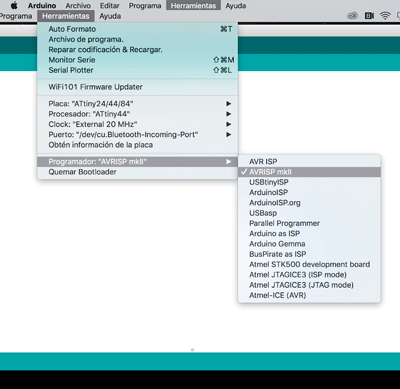Open the Arduino application menu

[42, 6]
